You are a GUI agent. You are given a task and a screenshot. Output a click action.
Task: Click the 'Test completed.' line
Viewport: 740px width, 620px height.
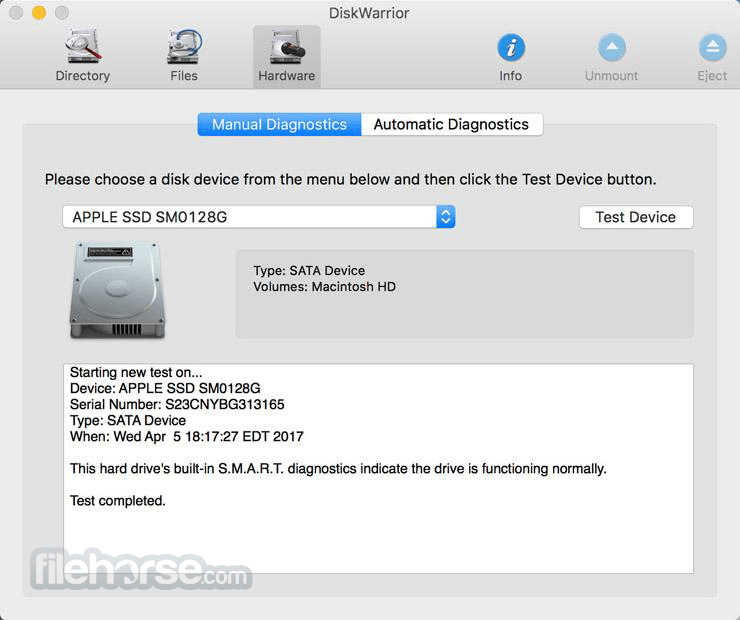coord(118,501)
